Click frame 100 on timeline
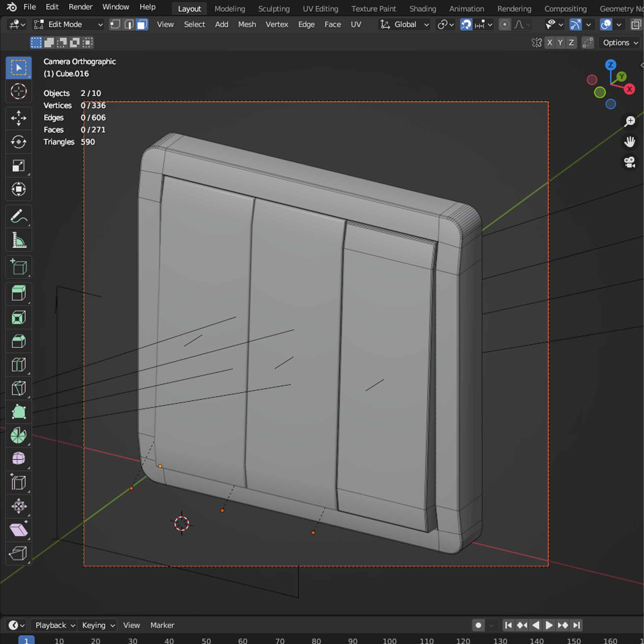Viewport: 644px width, 644px height. point(389,641)
